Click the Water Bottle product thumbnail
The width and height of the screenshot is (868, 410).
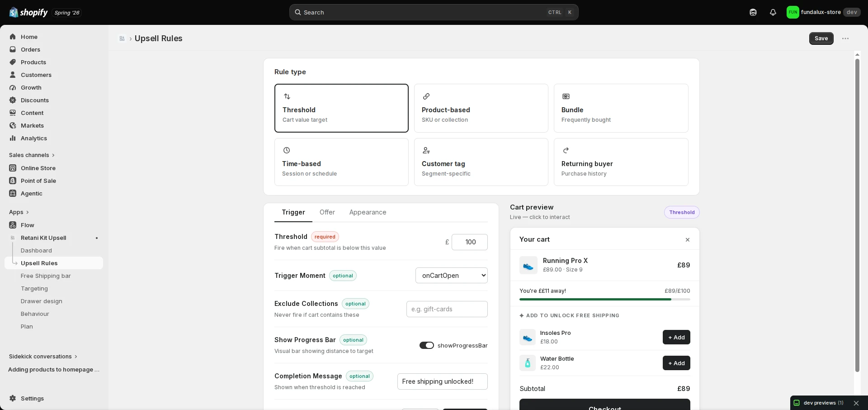click(528, 363)
